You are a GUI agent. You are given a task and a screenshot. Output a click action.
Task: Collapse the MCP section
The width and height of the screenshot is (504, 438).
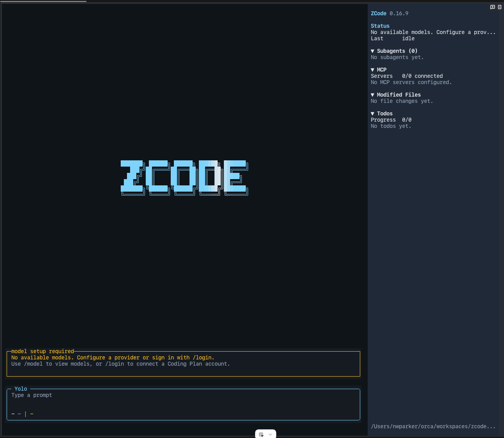[379, 70]
